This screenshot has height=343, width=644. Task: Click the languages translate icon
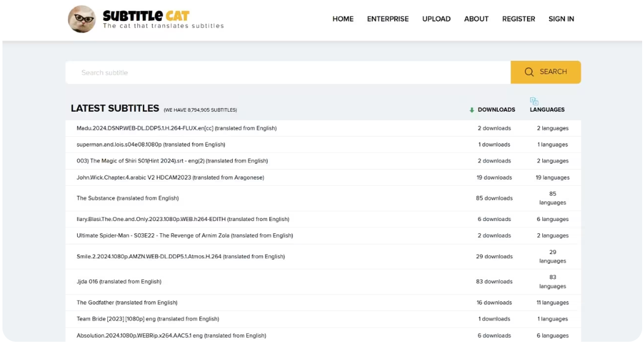pyautogui.click(x=534, y=101)
